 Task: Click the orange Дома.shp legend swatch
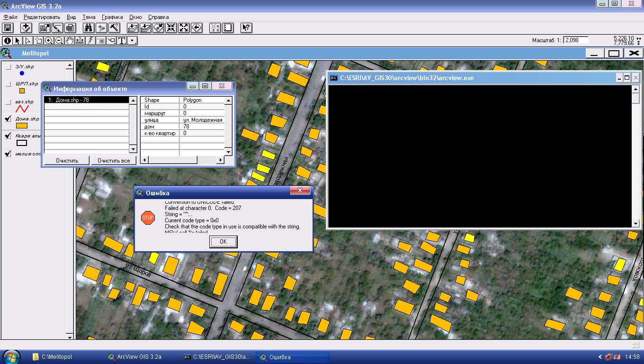tap(22, 126)
